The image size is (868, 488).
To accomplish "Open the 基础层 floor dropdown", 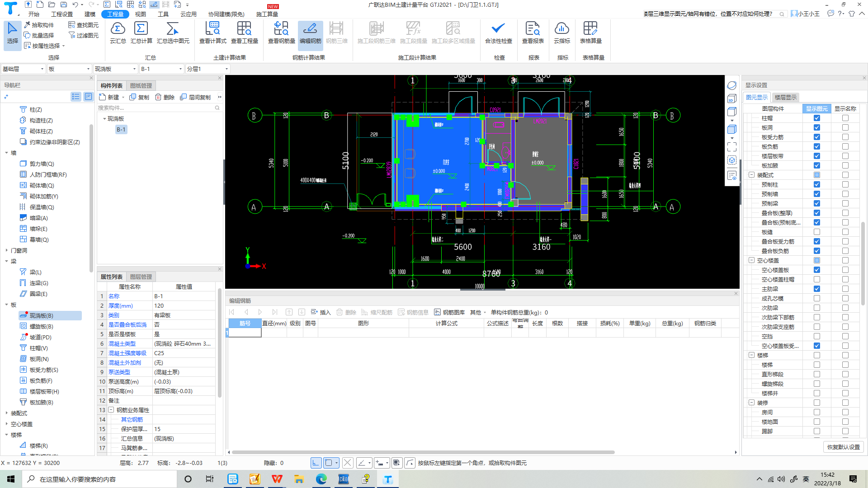I will 24,69.
